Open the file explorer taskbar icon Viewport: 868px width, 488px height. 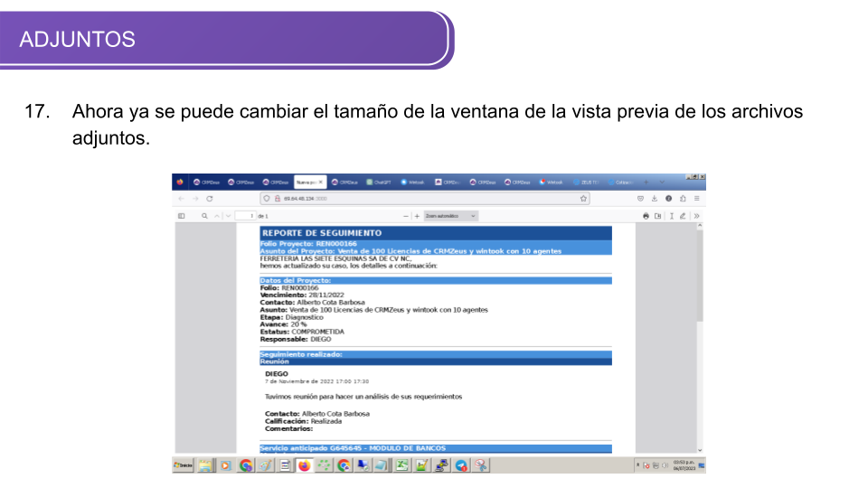[x=205, y=466]
